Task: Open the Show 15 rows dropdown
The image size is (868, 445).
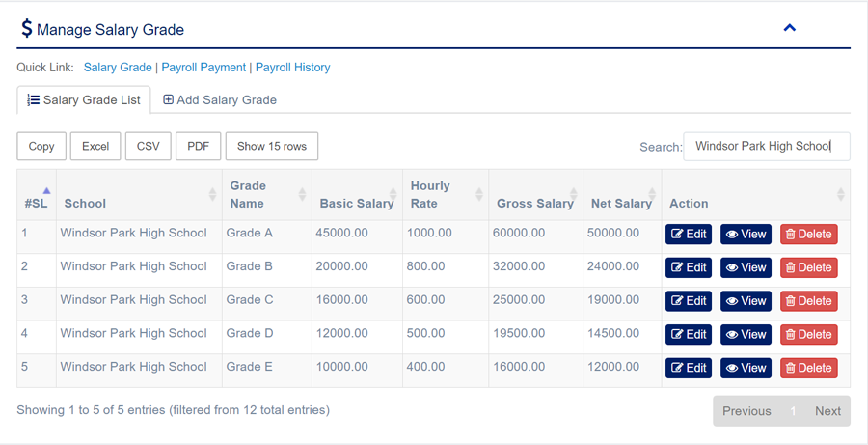Action: (271, 147)
